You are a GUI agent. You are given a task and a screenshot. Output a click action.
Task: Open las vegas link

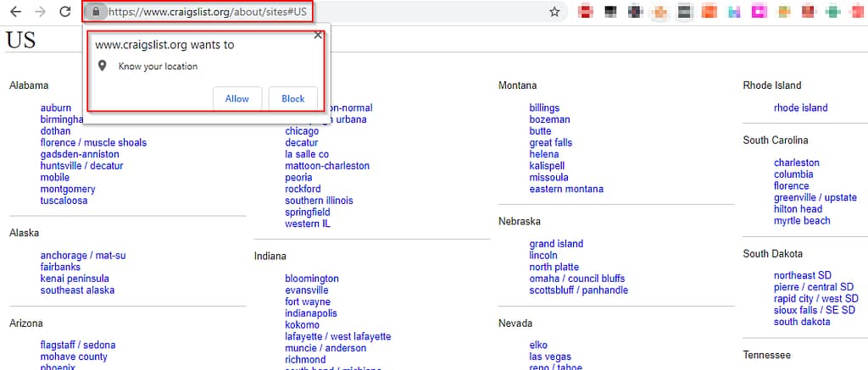[x=550, y=356]
